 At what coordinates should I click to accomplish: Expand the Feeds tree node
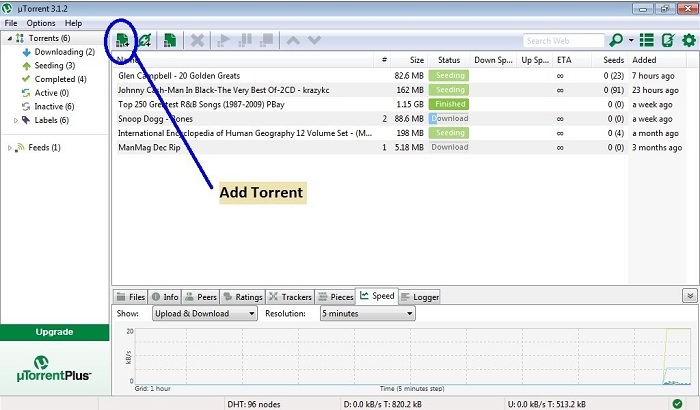coord(9,148)
